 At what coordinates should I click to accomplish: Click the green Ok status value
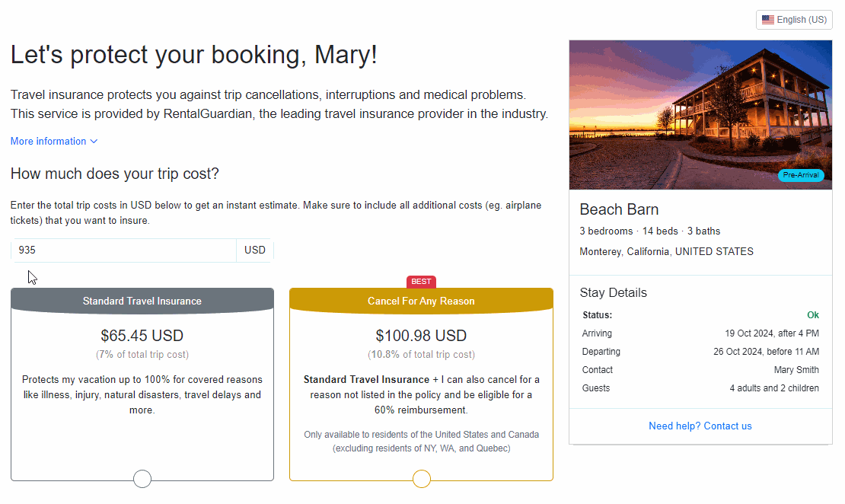(813, 315)
